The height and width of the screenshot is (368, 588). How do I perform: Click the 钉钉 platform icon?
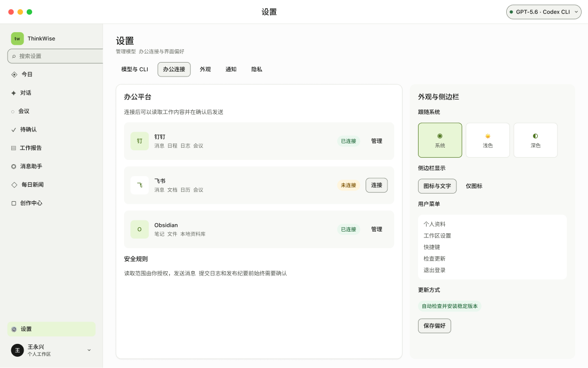point(140,141)
